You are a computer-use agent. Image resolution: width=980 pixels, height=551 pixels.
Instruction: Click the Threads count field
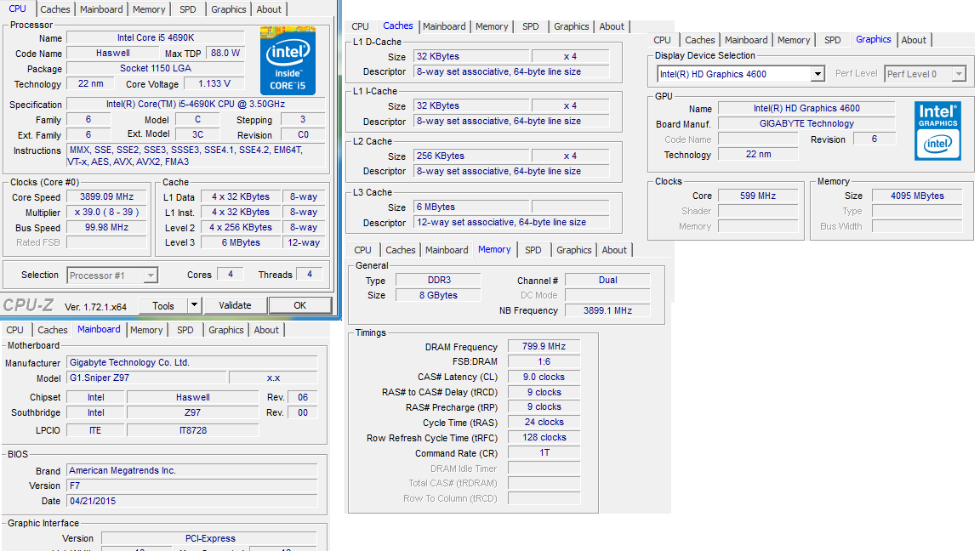310,274
